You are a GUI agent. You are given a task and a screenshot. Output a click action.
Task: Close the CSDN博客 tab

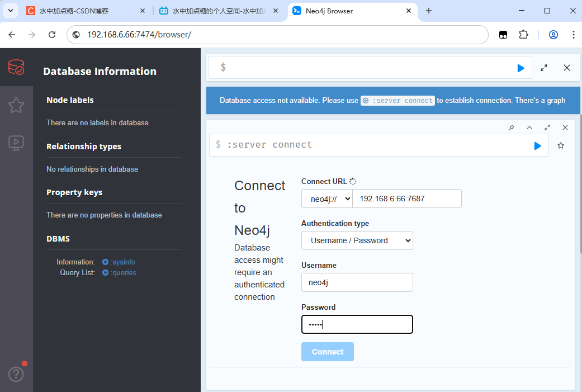click(143, 11)
